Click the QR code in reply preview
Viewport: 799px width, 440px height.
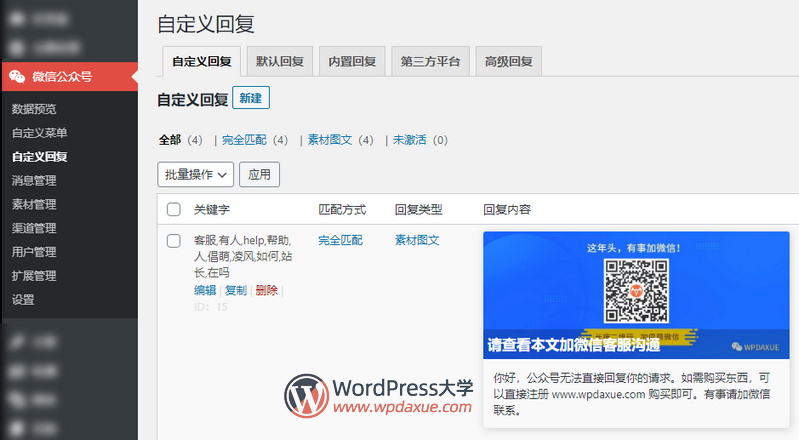(636, 291)
